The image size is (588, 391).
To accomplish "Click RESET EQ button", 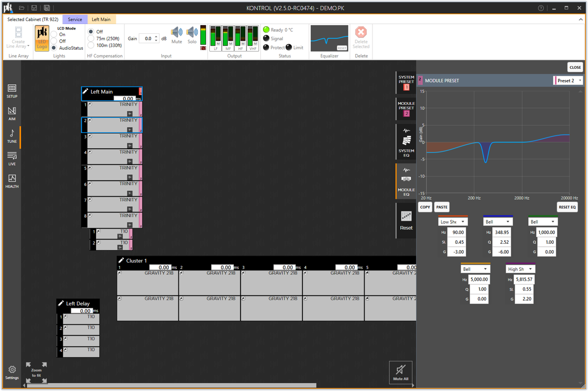I will coord(567,207).
